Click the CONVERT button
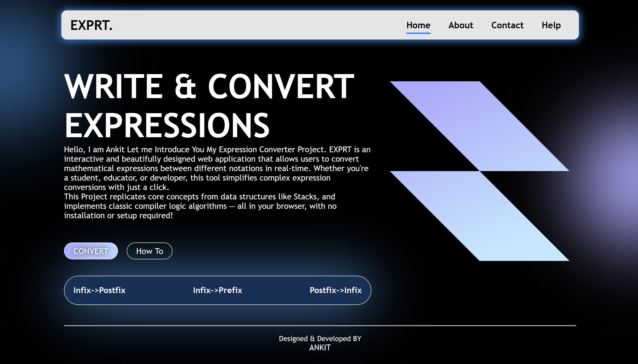Image resolution: width=638 pixels, height=364 pixels. coord(91,251)
